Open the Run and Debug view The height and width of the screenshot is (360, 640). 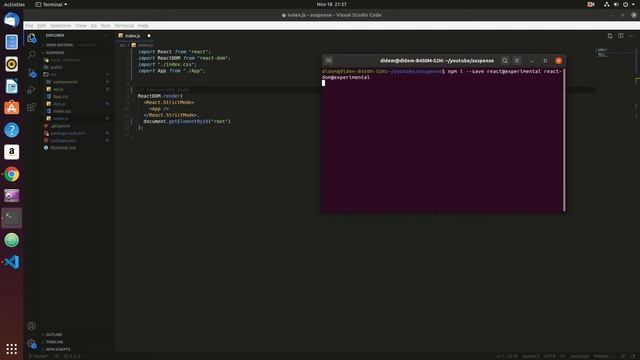tap(31, 90)
